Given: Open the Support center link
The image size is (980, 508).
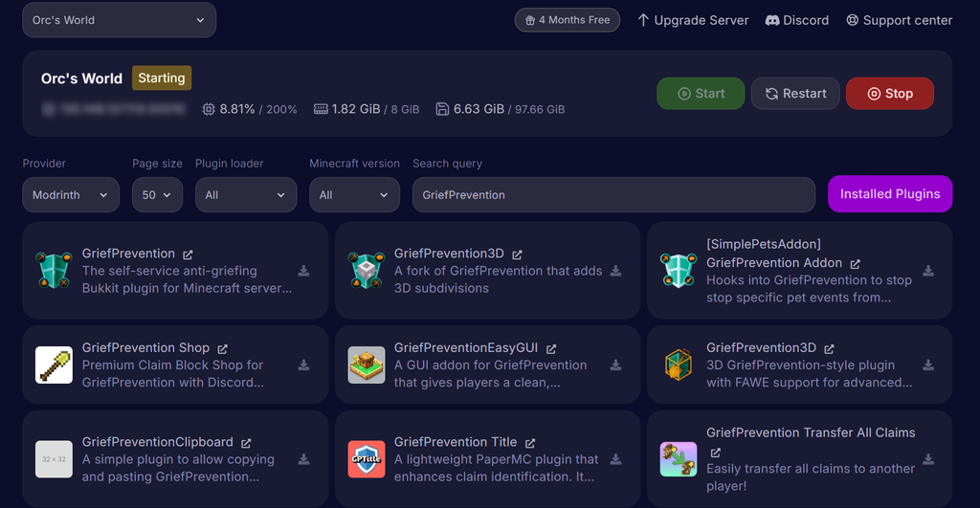Looking at the screenshot, I should pyautogui.click(x=899, y=20).
